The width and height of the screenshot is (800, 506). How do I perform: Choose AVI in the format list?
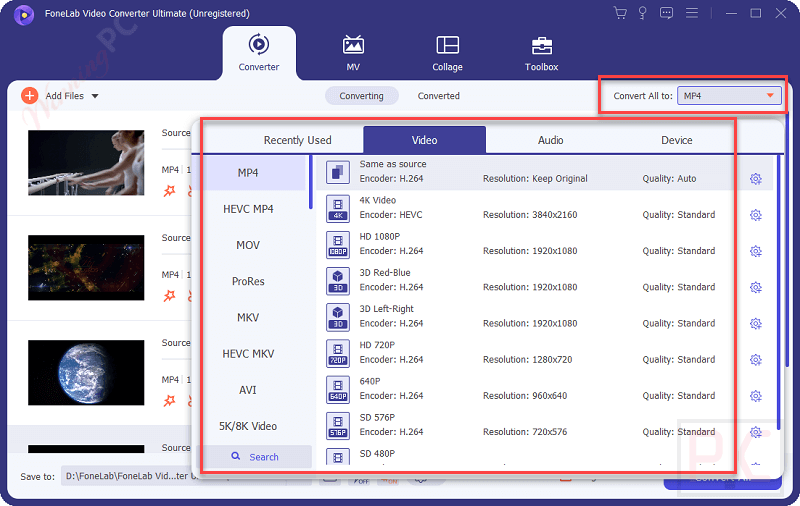(x=248, y=390)
